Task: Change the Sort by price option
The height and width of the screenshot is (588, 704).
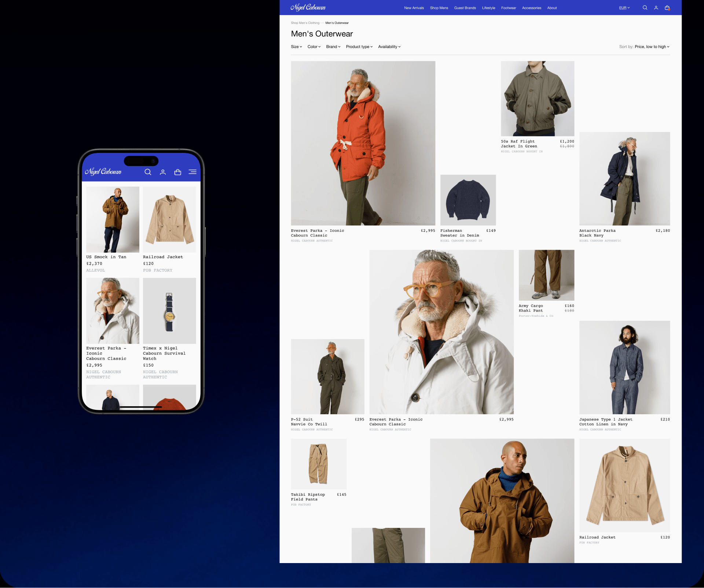Action: [652, 47]
